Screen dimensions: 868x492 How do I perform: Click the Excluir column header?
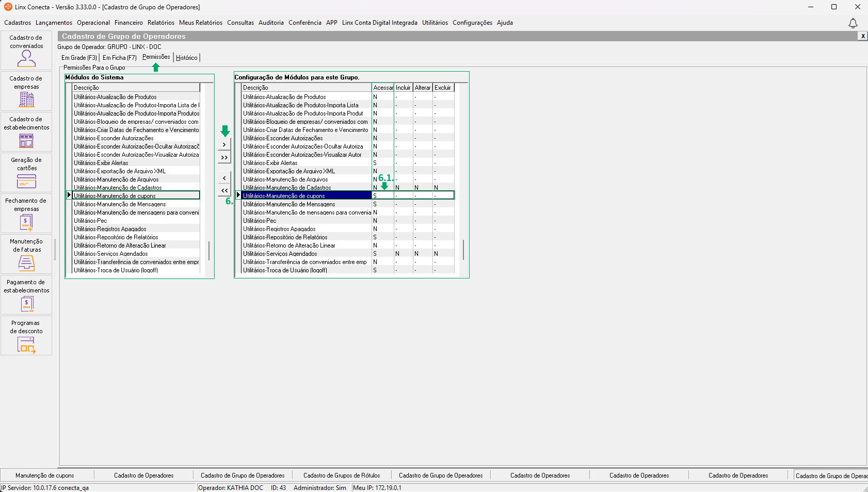click(443, 88)
